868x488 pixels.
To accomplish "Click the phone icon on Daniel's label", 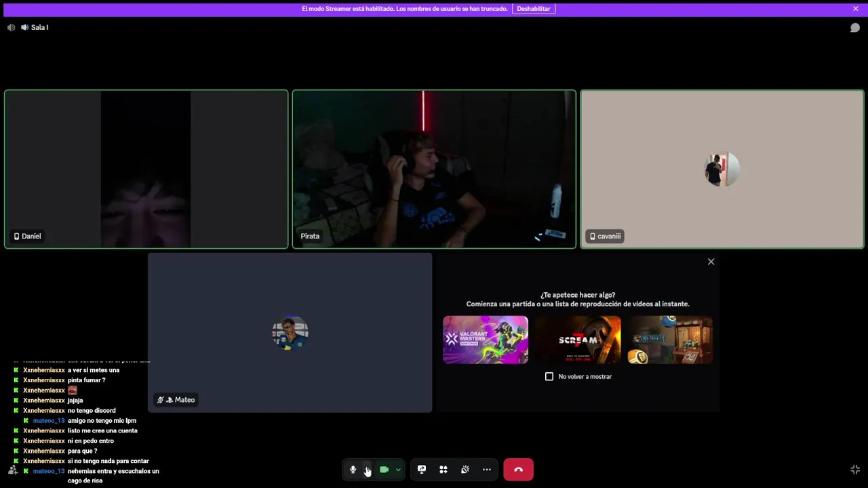I will pyautogui.click(x=16, y=237).
